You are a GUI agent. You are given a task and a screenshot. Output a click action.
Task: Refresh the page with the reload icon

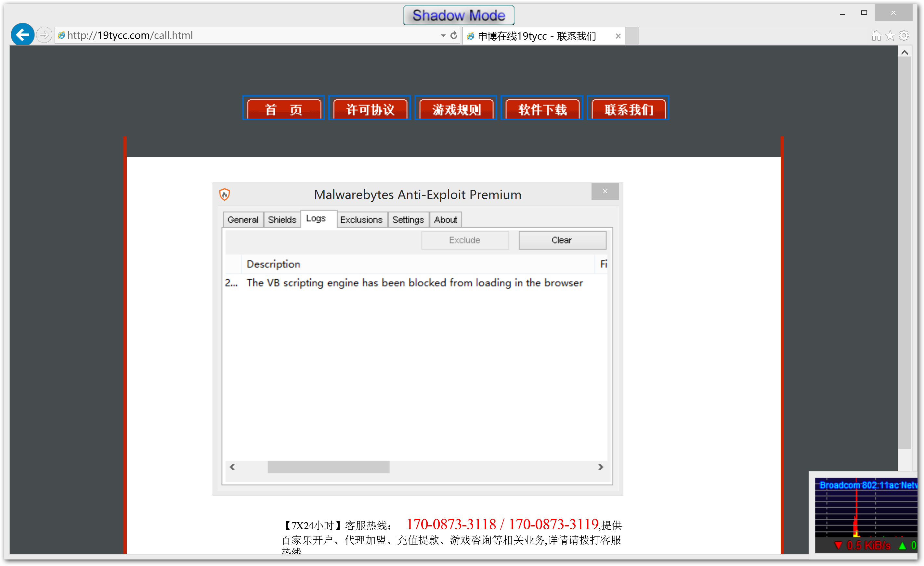click(x=454, y=35)
